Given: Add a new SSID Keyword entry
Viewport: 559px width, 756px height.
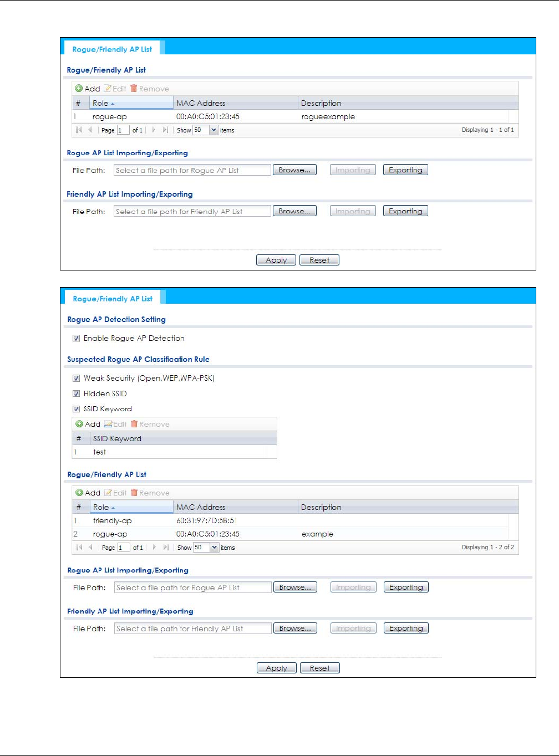Looking at the screenshot, I should tap(88, 424).
